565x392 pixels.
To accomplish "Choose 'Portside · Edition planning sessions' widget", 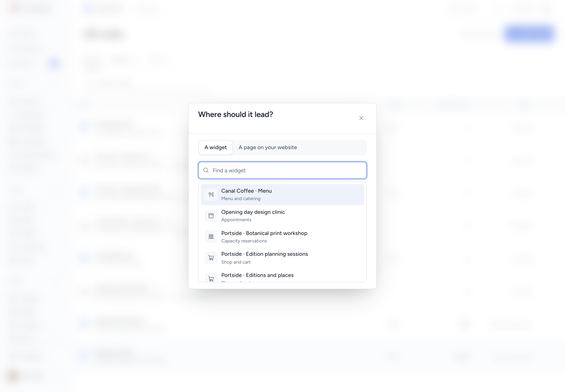I will pos(282,258).
